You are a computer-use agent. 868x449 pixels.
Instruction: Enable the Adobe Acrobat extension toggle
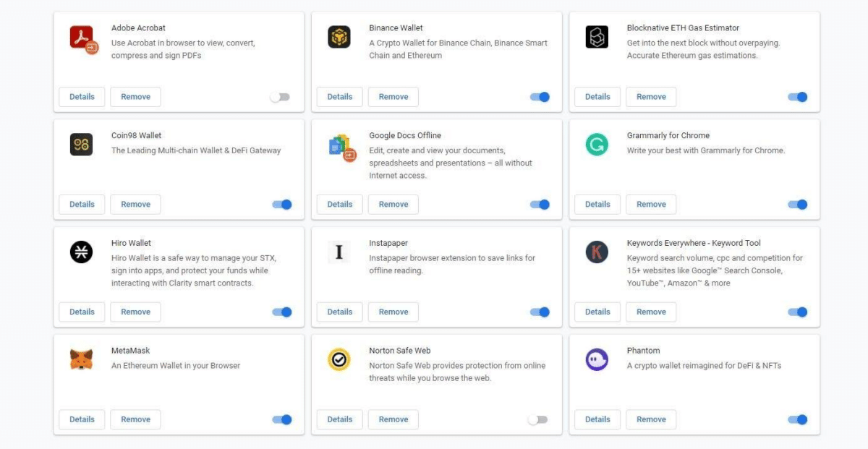[x=279, y=97]
